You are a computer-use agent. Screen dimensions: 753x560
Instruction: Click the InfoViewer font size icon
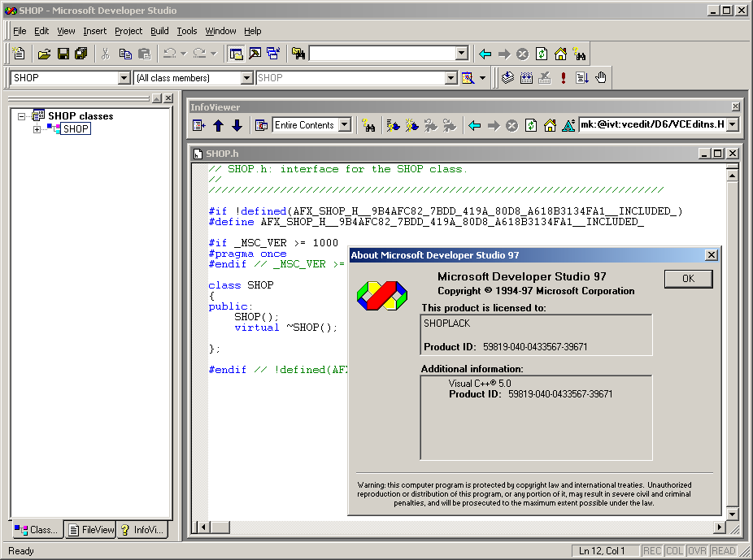568,125
